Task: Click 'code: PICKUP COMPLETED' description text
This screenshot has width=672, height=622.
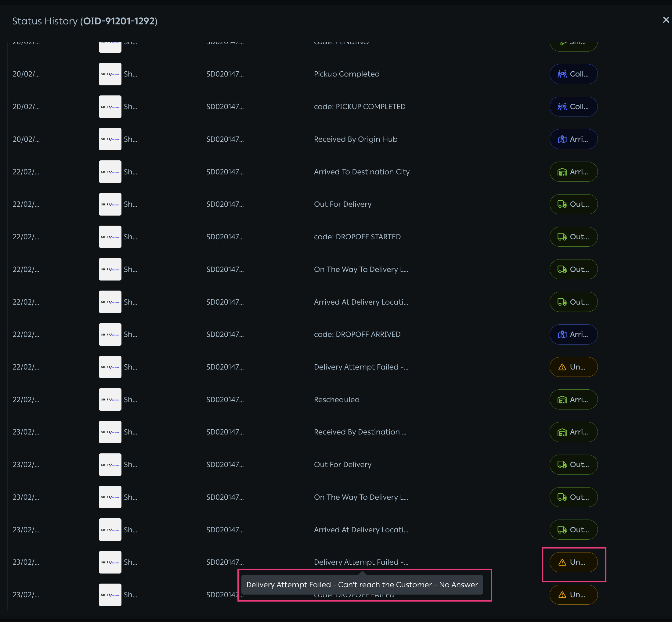Action: (359, 107)
